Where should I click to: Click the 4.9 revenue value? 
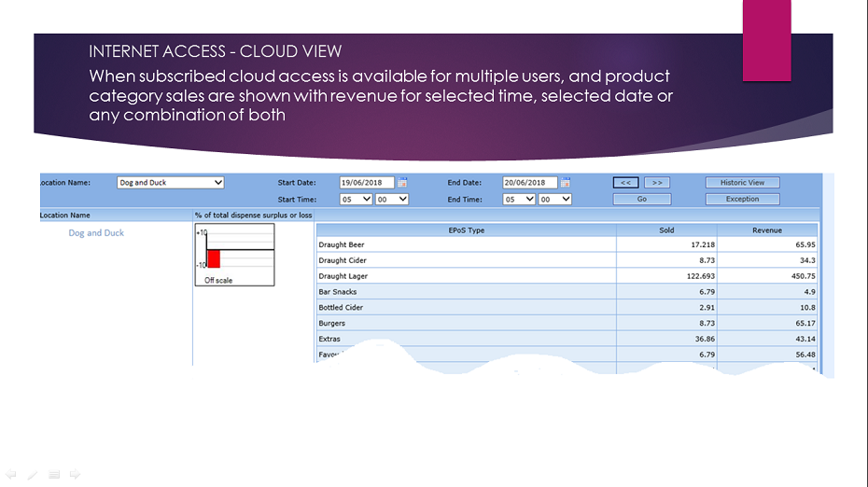coord(810,292)
